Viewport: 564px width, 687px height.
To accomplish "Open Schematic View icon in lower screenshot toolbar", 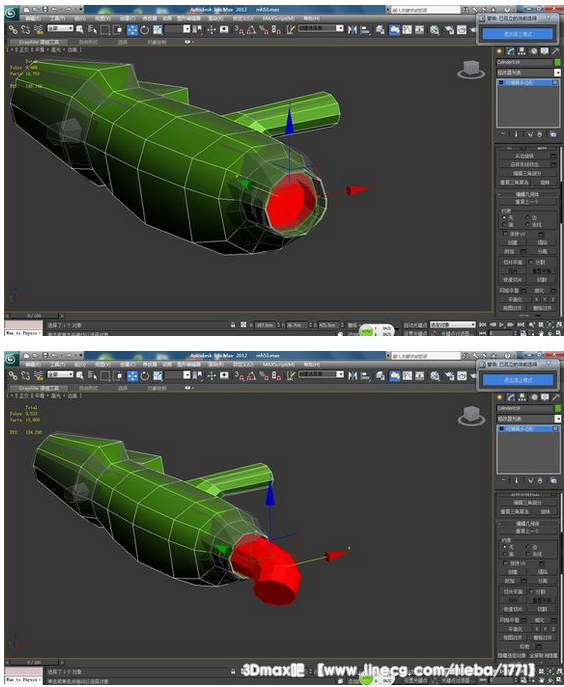I will click(420, 375).
